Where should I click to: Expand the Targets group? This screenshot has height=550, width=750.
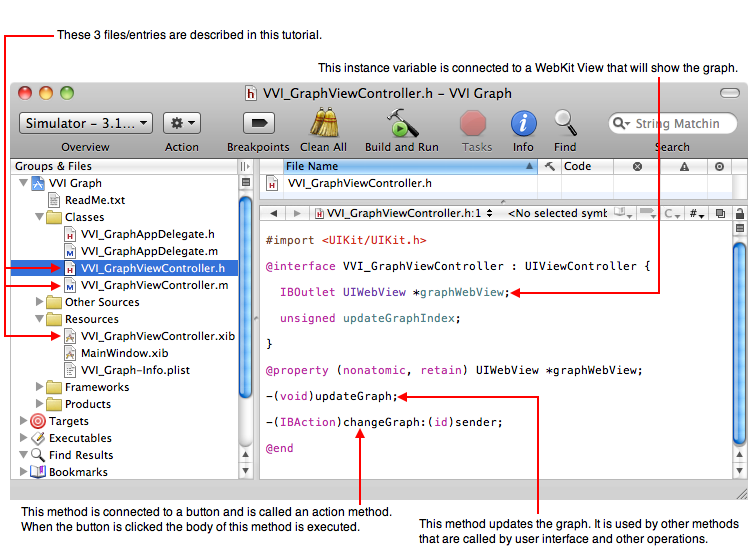pyautogui.click(x=24, y=421)
